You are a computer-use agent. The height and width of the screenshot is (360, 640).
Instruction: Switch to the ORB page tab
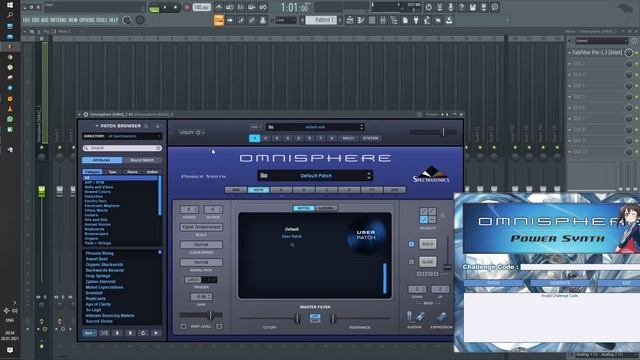[236, 190]
